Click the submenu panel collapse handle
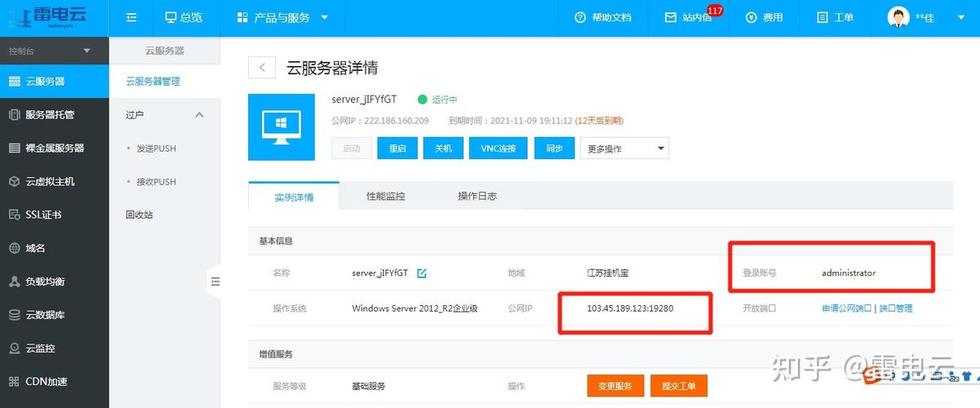The width and height of the screenshot is (980, 408). coord(215,282)
